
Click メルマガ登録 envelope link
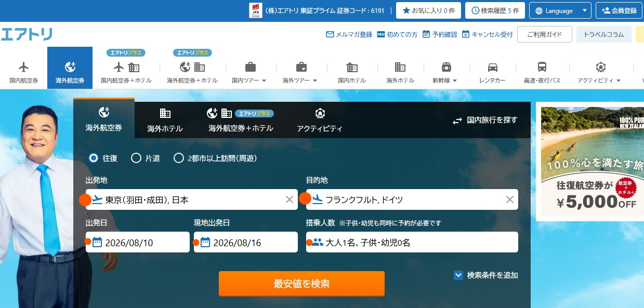coord(349,34)
